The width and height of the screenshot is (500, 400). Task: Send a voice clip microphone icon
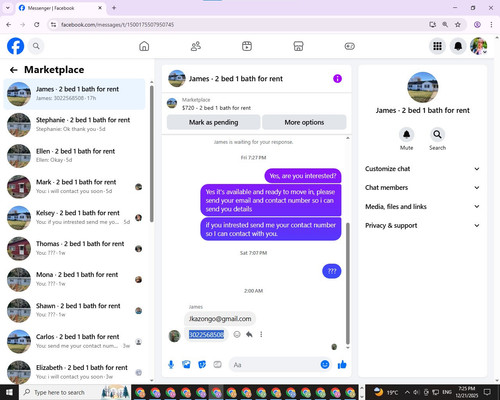pyautogui.click(x=171, y=365)
